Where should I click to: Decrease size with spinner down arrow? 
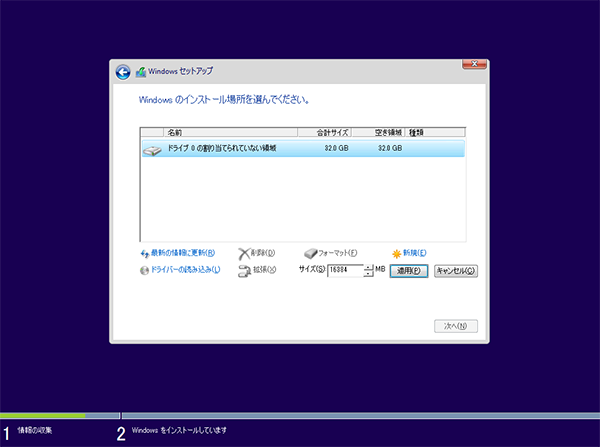coord(368,273)
